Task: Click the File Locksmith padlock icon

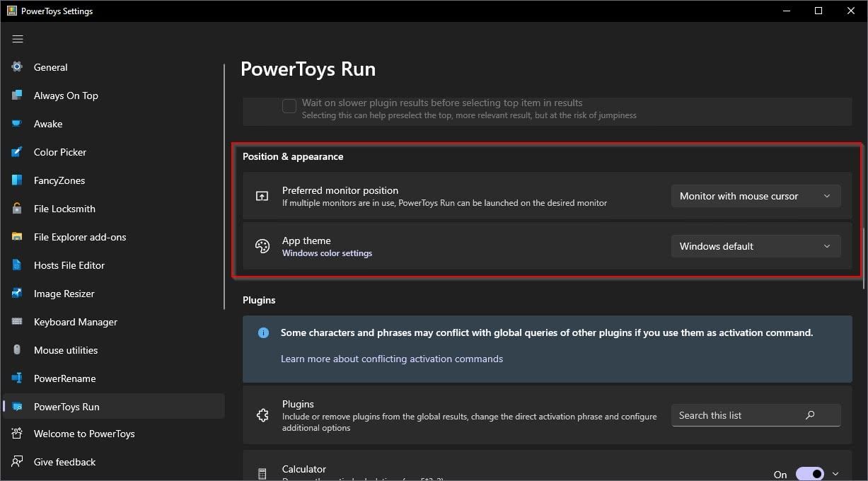Action: [x=17, y=209]
